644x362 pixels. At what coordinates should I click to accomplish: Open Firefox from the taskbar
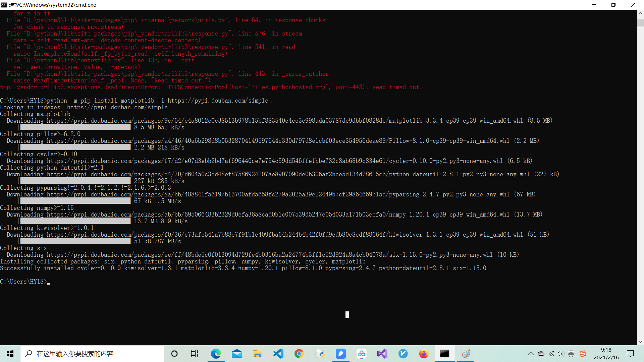[x=424, y=354]
